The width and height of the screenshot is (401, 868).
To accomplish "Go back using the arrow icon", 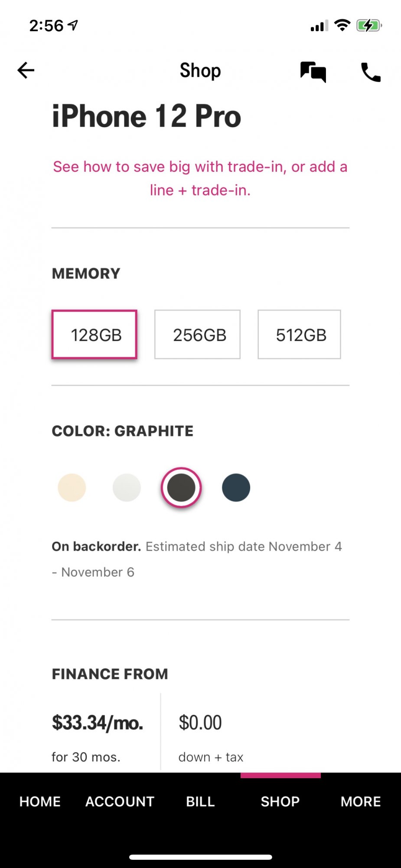I will tap(26, 70).
